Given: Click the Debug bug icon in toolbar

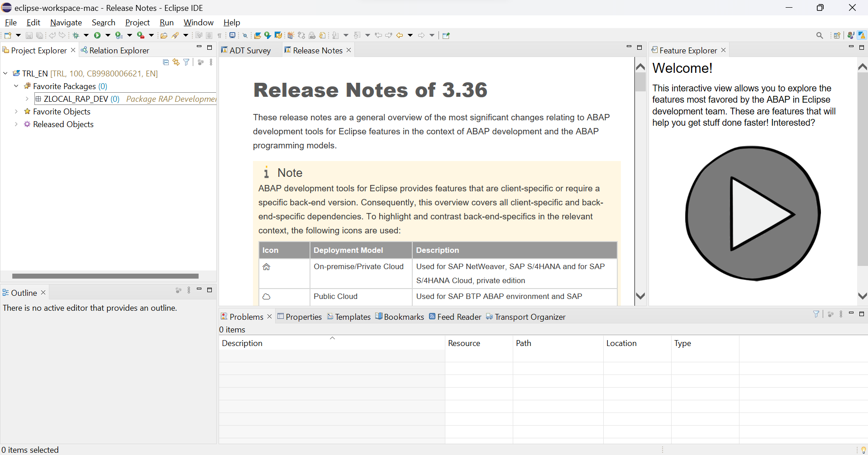Looking at the screenshot, I should click(76, 35).
